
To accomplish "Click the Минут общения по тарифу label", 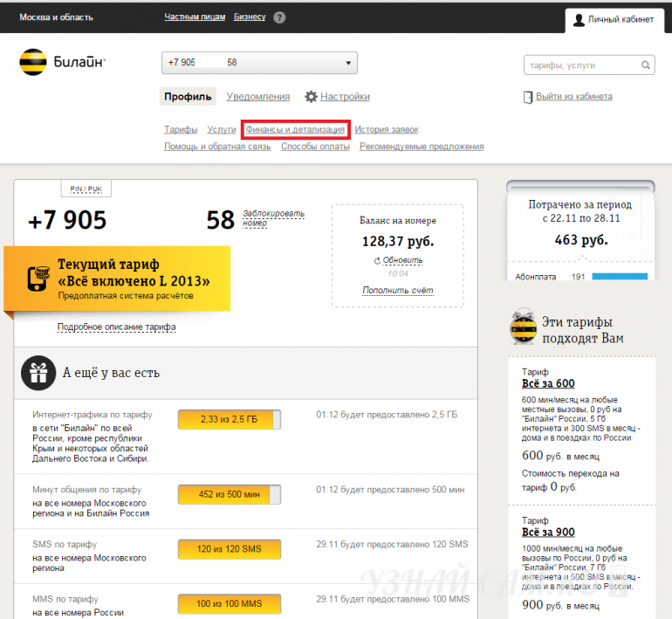I will pos(87,490).
